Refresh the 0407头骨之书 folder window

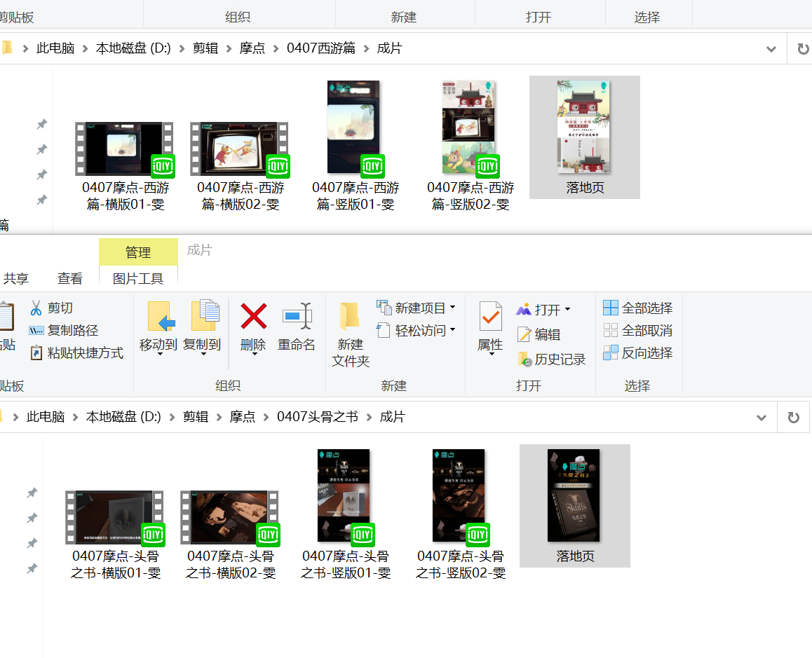click(793, 417)
